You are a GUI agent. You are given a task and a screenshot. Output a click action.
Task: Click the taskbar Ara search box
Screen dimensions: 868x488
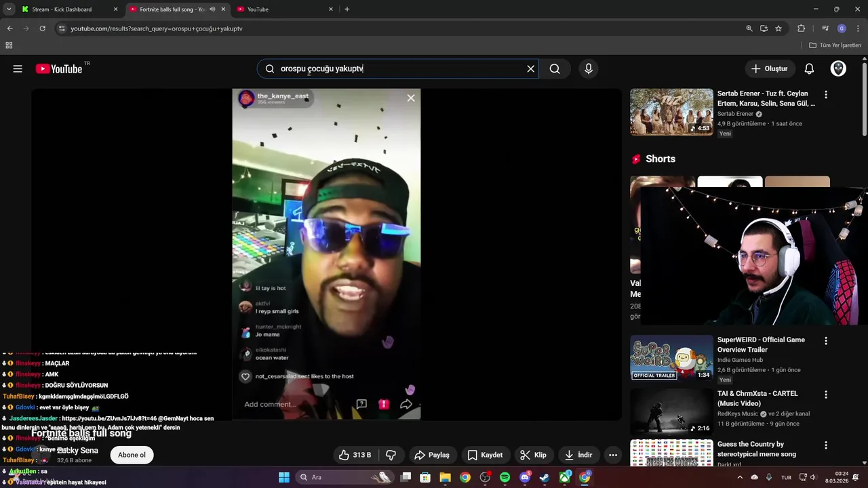pos(345,477)
